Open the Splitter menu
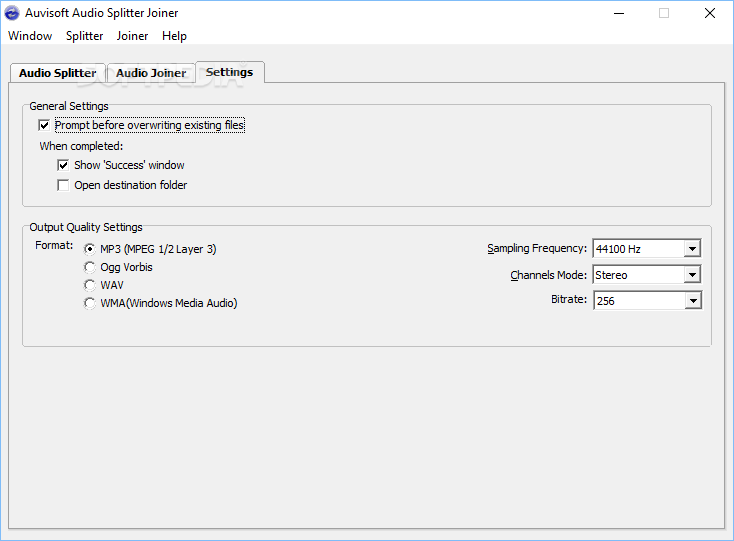Image resolution: width=734 pixels, height=541 pixels. (84, 36)
